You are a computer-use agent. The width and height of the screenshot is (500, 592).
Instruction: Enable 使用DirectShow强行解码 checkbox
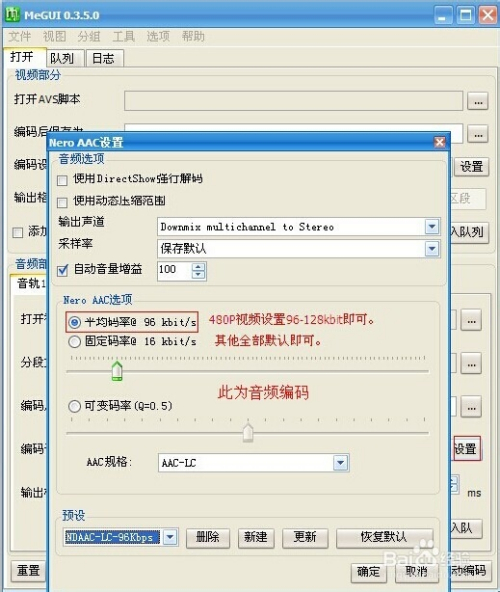tap(62, 180)
